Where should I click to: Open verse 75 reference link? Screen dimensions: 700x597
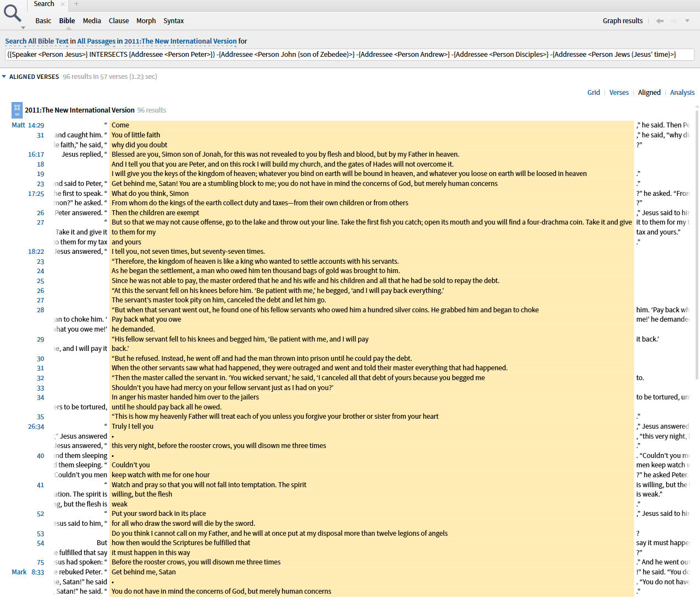pyautogui.click(x=40, y=562)
